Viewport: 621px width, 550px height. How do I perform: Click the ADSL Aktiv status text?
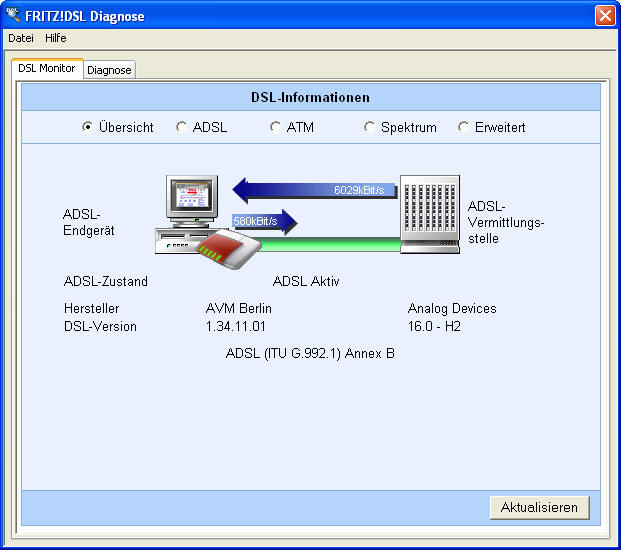click(306, 282)
